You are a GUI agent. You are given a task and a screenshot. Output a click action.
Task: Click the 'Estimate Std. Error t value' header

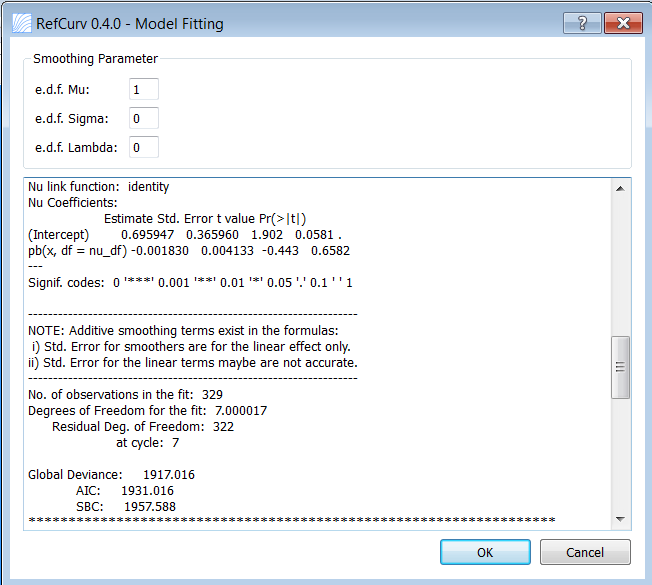(205, 219)
